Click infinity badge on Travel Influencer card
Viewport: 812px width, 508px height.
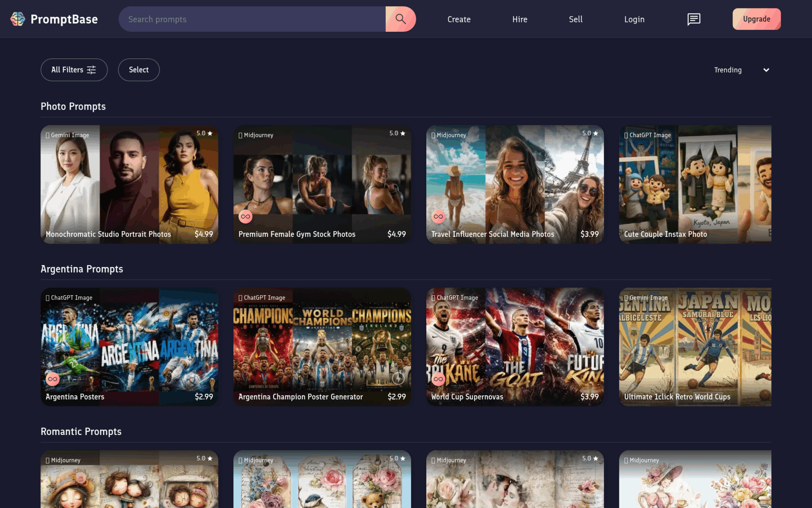click(438, 217)
